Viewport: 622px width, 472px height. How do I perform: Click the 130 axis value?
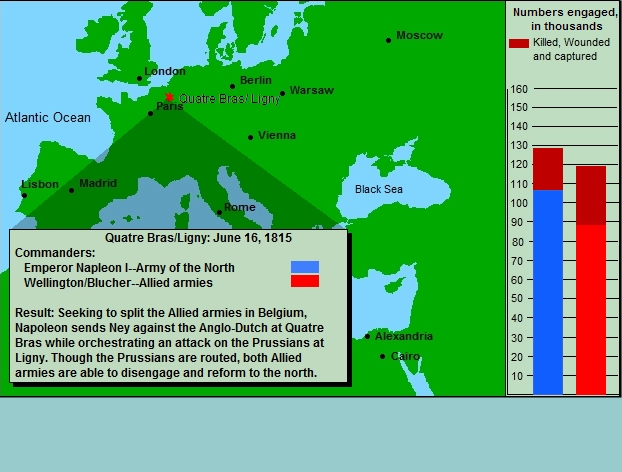pyautogui.click(x=519, y=146)
